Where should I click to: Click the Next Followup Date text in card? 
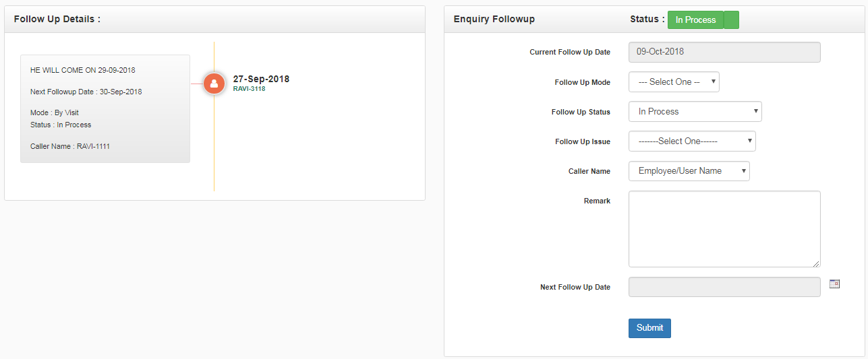(86, 92)
